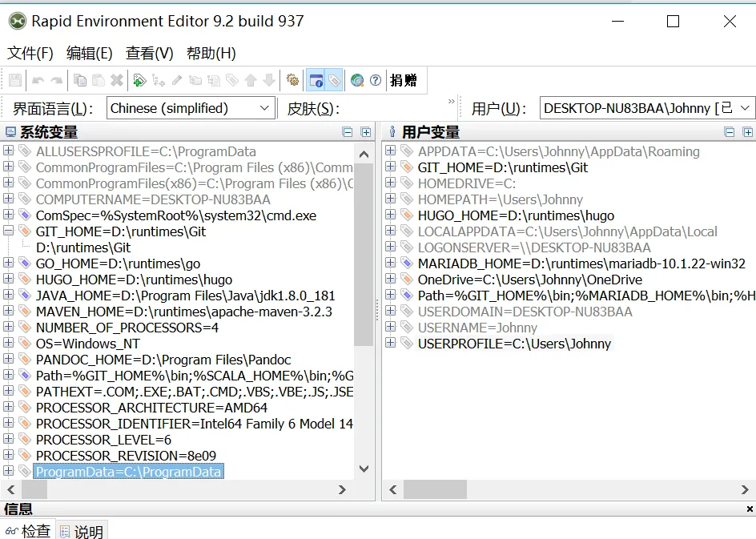Click the system variables horizontal scrollbar thumb
756x539 pixels.
pyautogui.click(x=34, y=489)
